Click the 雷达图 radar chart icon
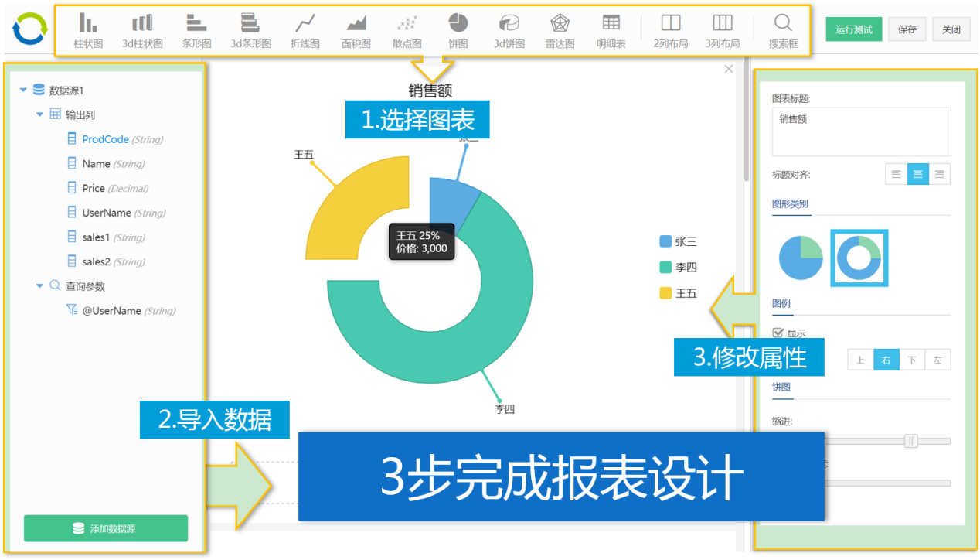The width and height of the screenshot is (980, 560). pyautogui.click(x=560, y=31)
